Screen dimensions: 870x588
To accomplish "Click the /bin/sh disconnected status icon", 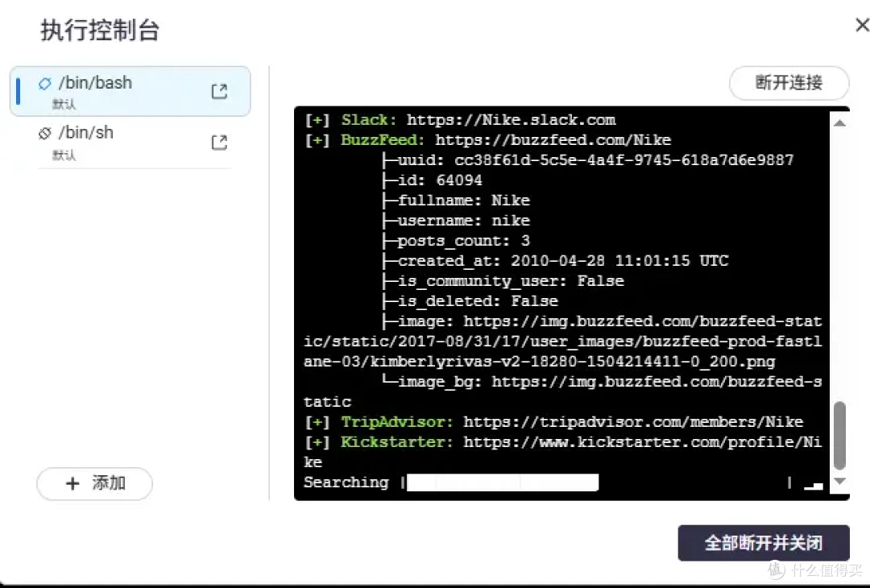I will pos(45,133).
